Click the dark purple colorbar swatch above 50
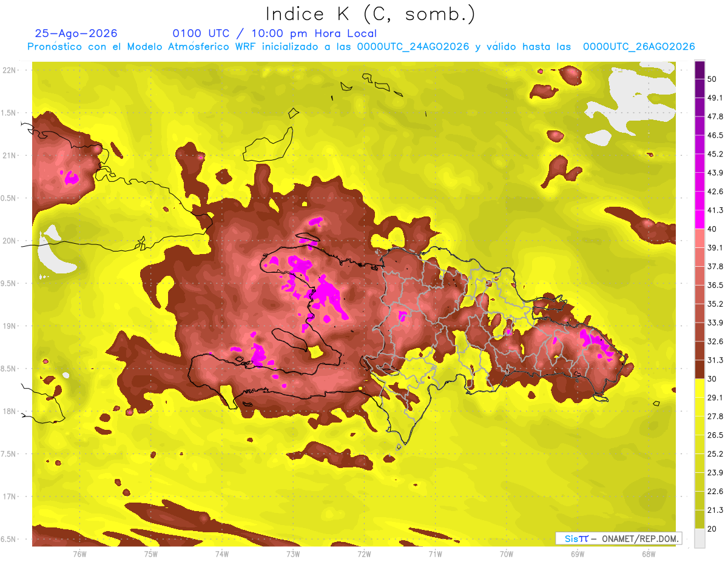 click(699, 70)
